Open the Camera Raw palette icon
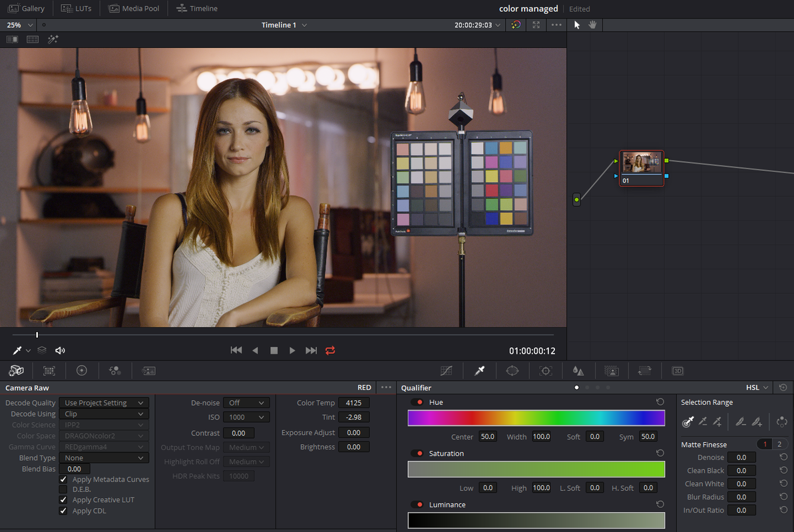This screenshot has height=532, width=794. (16, 370)
